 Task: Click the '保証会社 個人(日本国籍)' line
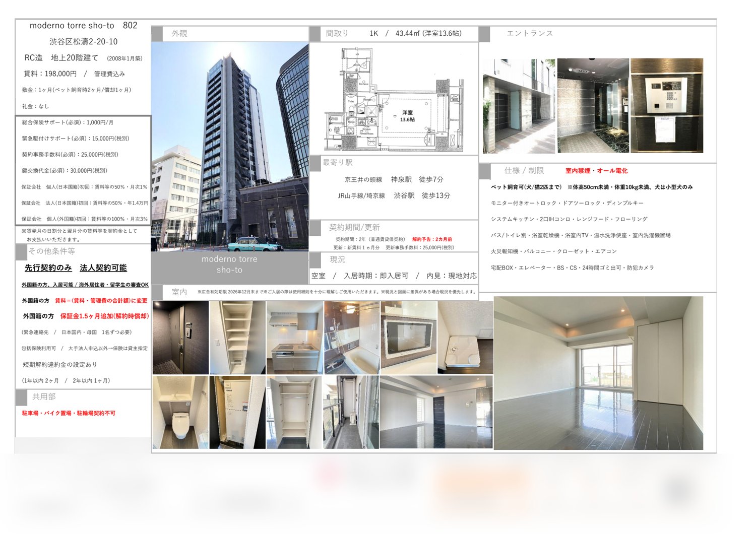coord(84,187)
